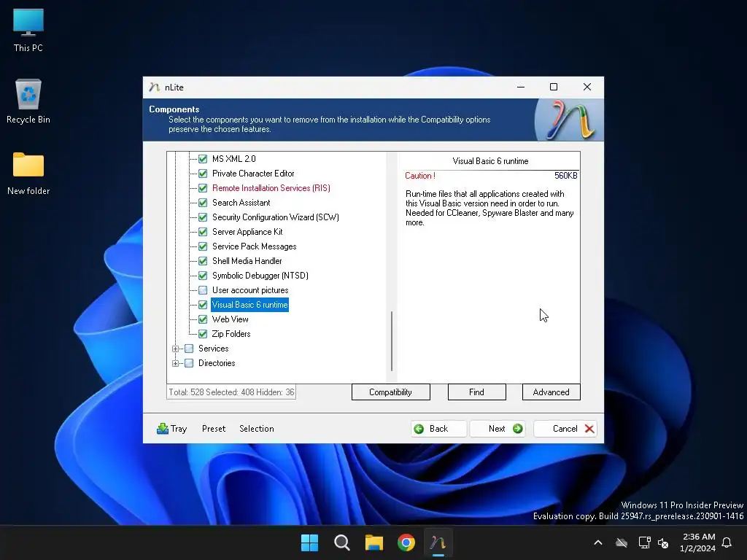Select Zip Folders tree item
Screen dimensions: 747x560
(x=231, y=334)
